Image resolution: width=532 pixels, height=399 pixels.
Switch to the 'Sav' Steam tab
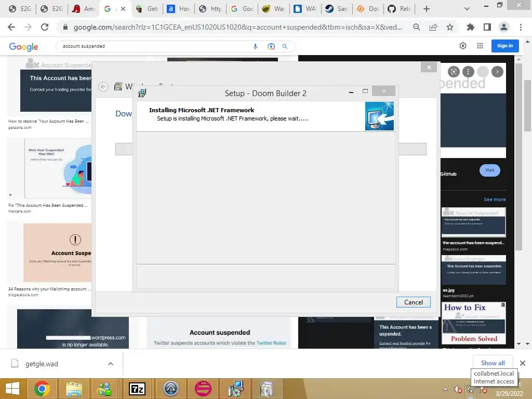click(x=336, y=9)
